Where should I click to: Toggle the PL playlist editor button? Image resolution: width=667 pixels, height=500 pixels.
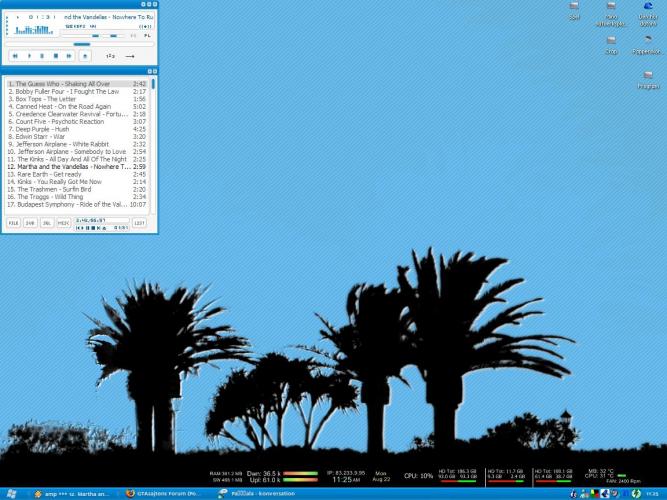click(147, 35)
